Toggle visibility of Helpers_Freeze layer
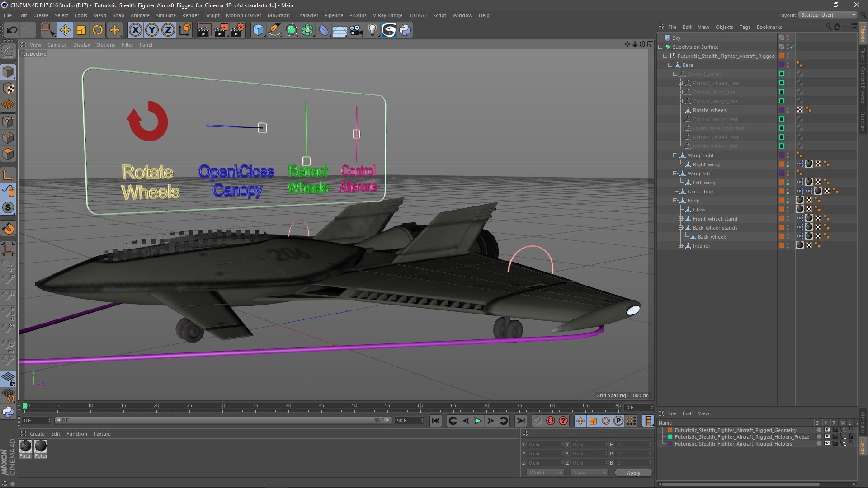The image size is (868, 488). 827,437
